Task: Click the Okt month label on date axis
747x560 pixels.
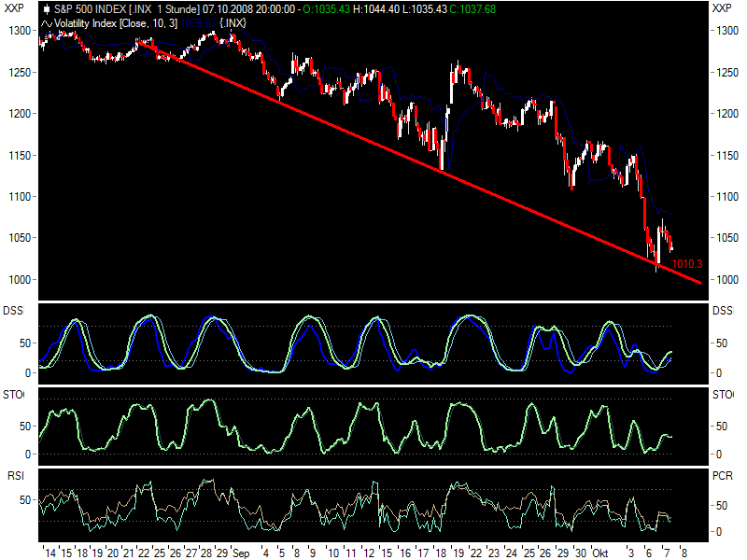Action: [599, 553]
